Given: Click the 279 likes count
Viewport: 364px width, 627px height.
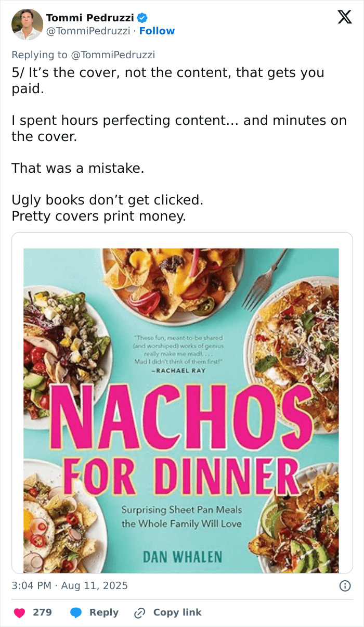Looking at the screenshot, I should coord(42,613).
